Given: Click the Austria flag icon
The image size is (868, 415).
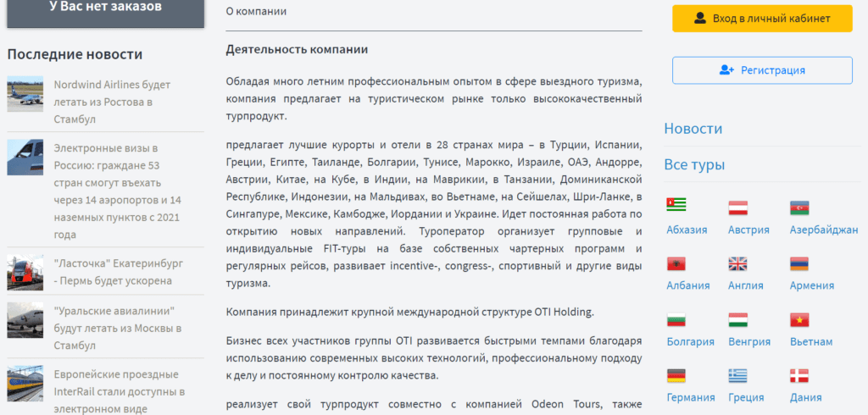Looking at the screenshot, I should [738, 207].
